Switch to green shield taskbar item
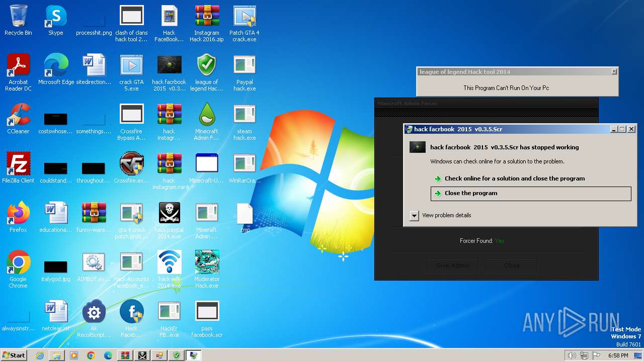The height and width of the screenshot is (362, 644). (177, 355)
